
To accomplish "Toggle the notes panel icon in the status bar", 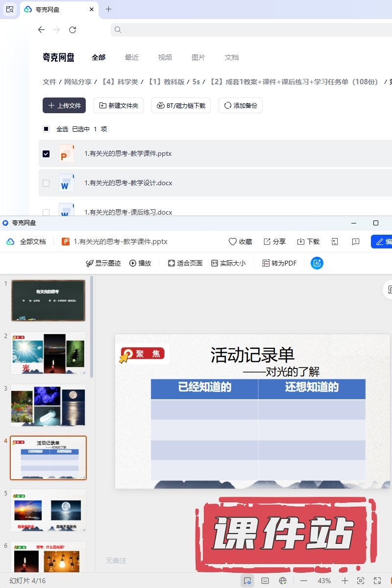I will pos(265,581).
